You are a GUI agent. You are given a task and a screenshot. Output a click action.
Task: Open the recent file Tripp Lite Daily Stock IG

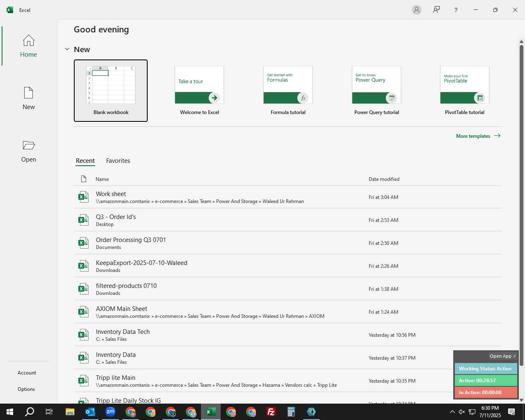click(x=288, y=399)
